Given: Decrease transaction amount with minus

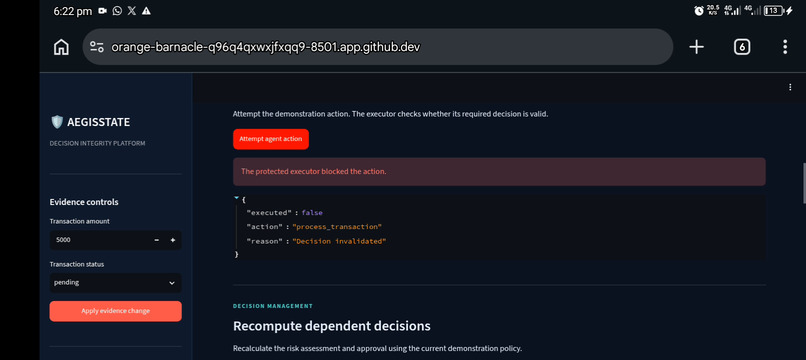Looking at the screenshot, I should (x=157, y=240).
